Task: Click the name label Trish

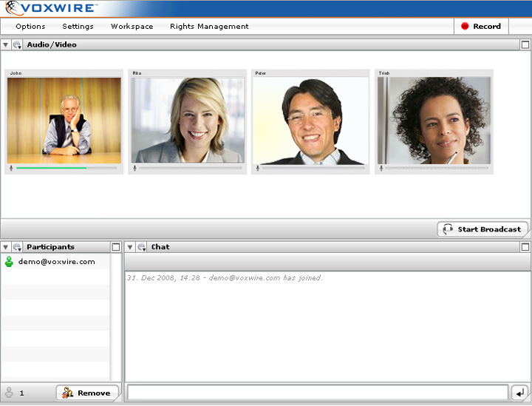Action: 384,73
